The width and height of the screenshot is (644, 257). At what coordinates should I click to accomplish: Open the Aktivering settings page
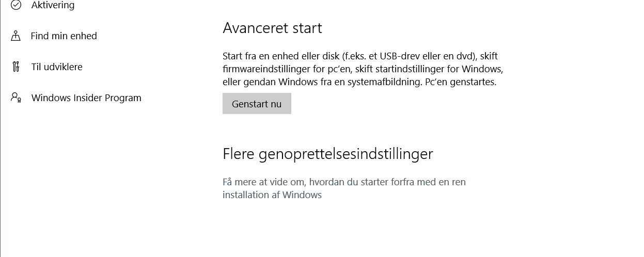pos(53,5)
